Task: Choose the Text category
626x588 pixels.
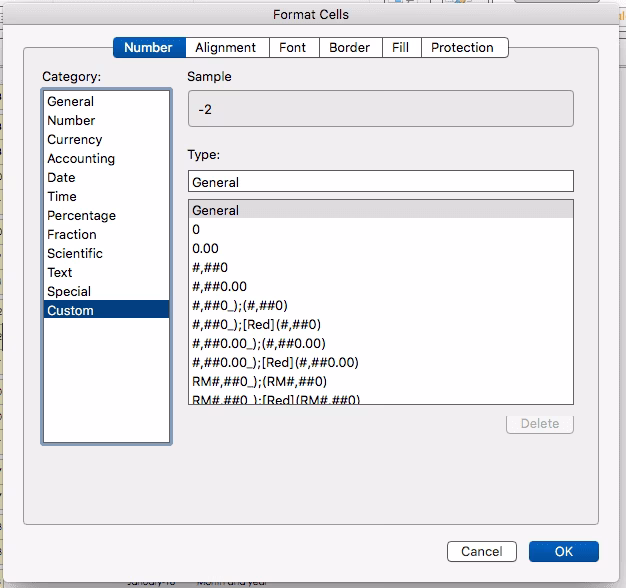Action: click(x=106, y=273)
